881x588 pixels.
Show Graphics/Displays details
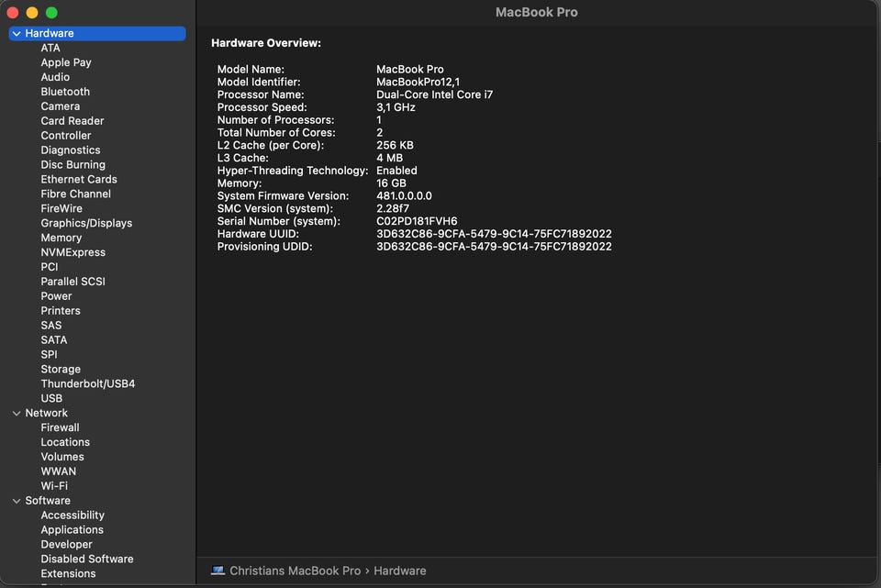[86, 223]
